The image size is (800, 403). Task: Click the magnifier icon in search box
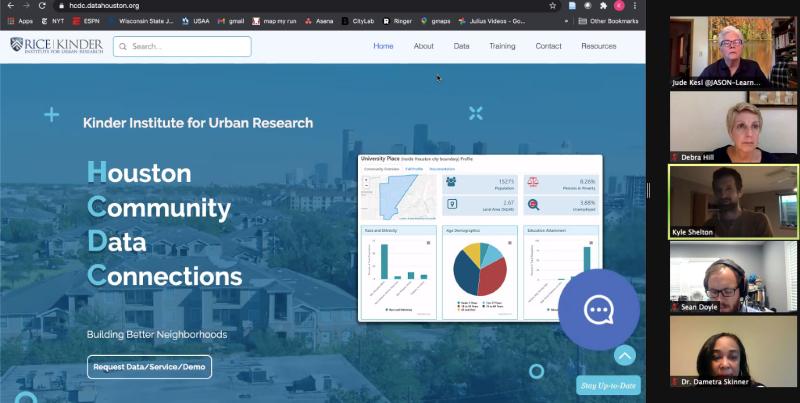click(123, 46)
